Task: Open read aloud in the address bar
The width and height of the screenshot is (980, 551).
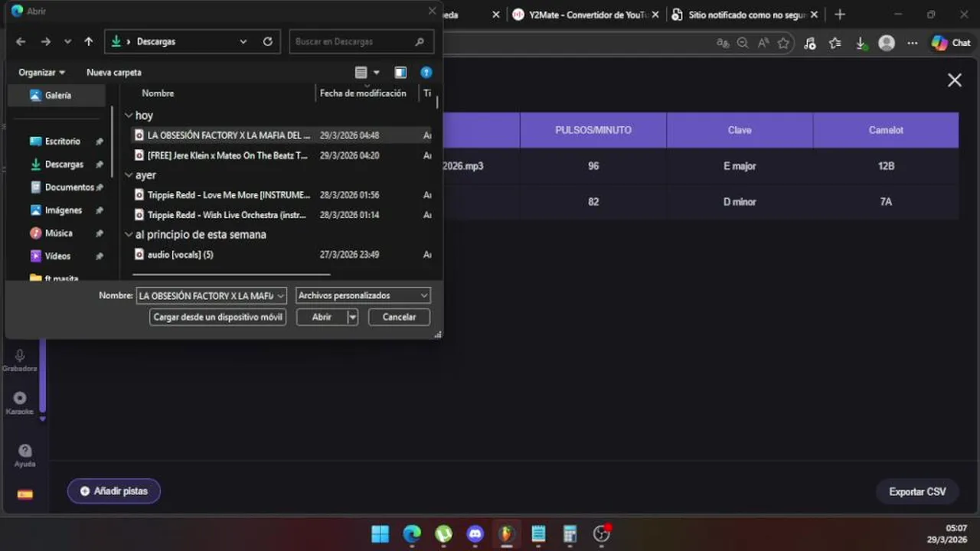Action: (763, 44)
